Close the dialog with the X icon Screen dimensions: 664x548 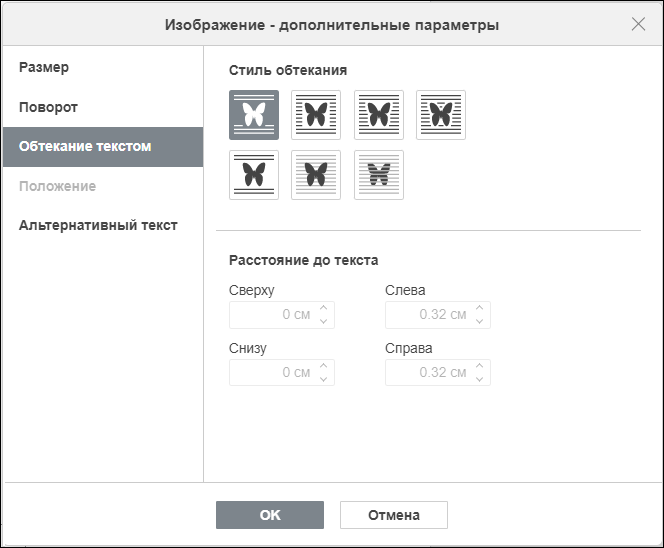pyautogui.click(x=638, y=24)
